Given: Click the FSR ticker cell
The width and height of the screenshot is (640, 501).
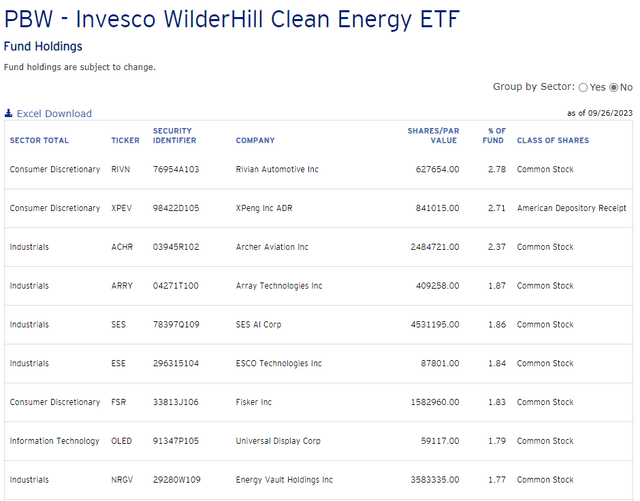Looking at the screenshot, I should [119, 402].
